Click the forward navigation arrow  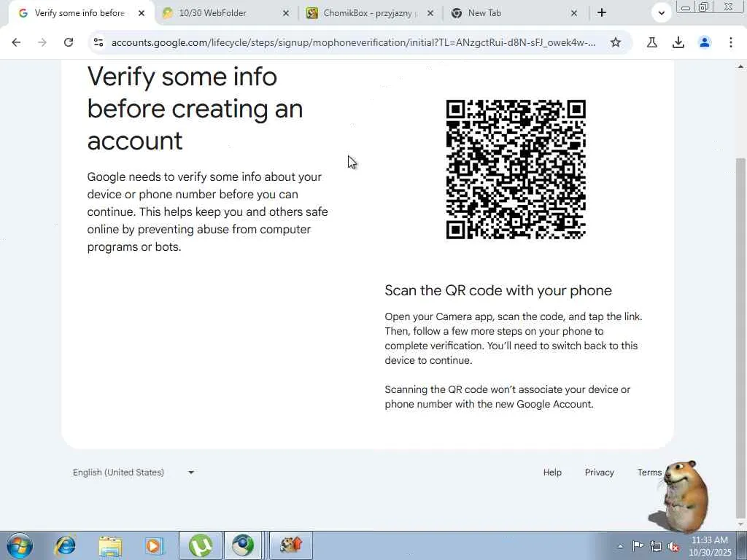[42, 42]
